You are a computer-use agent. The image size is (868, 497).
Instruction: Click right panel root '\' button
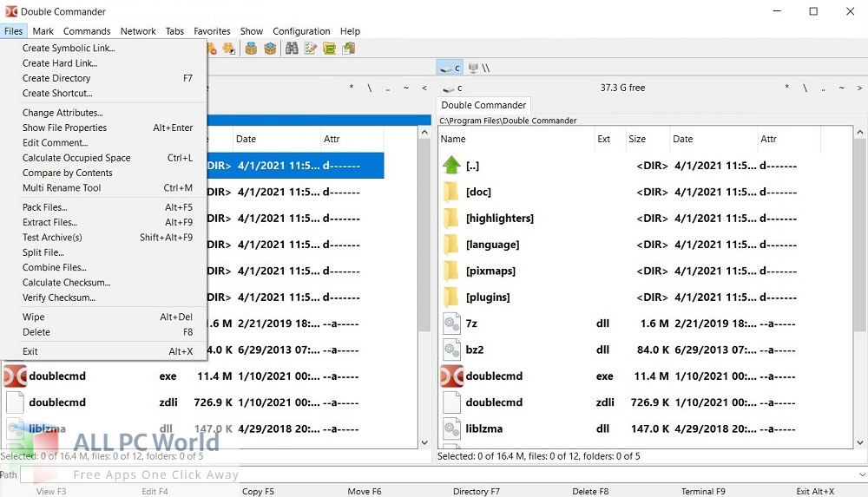pos(805,88)
